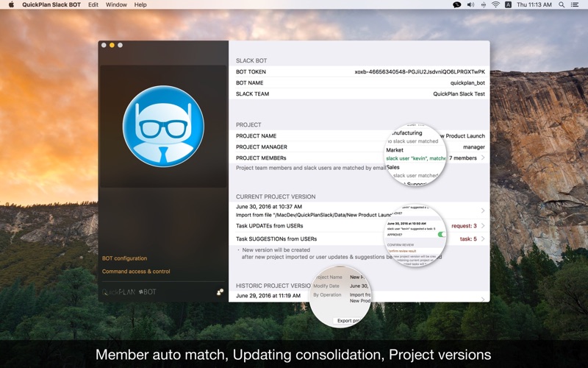Open BOT configuration link
This screenshot has width=588, height=368.
[x=124, y=258]
